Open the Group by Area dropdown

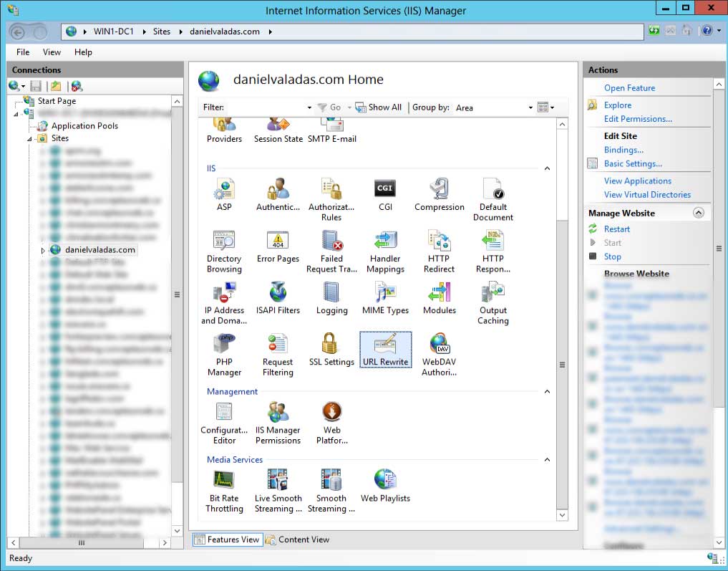(530, 107)
